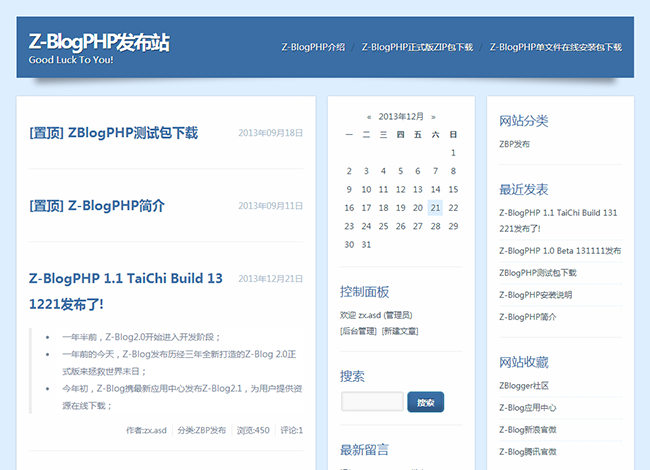Click the Z-BlogPHP发布站 site title
The width and height of the screenshot is (650, 470).
click(x=99, y=42)
